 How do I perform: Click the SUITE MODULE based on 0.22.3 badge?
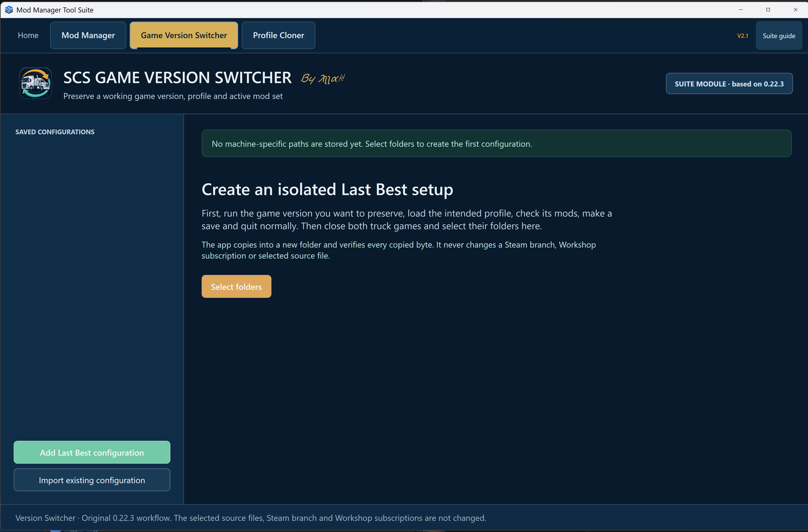coord(729,84)
